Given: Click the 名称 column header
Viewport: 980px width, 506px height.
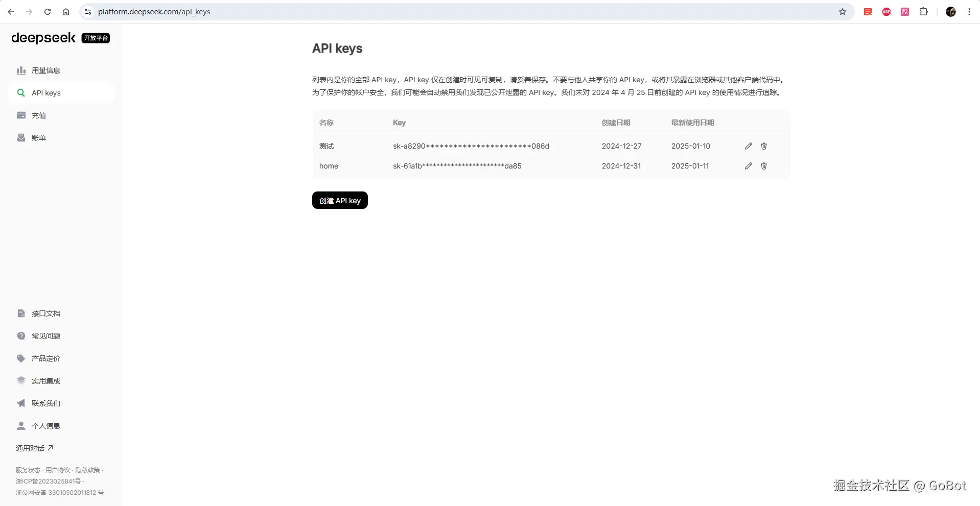Looking at the screenshot, I should pos(326,123).
